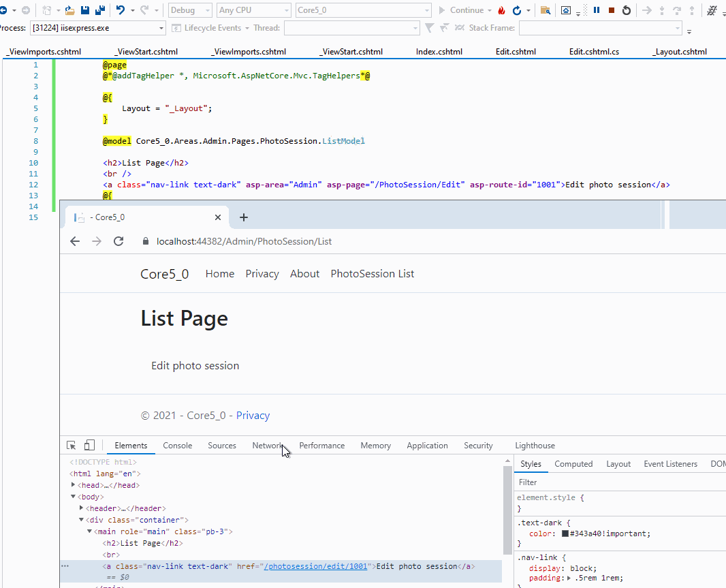The height and width of the screenshot is (588, 726).
Task: Stop debugging with the red square
Action: coord(611,10)
